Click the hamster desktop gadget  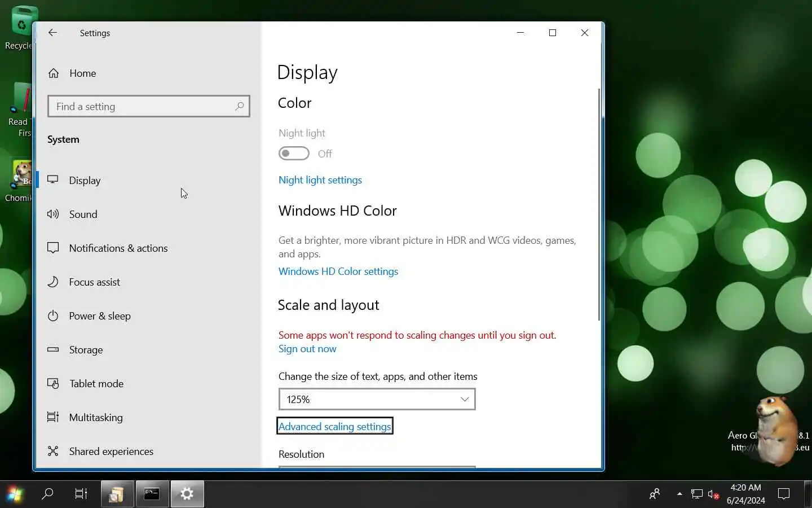click(x=776, y=430)
